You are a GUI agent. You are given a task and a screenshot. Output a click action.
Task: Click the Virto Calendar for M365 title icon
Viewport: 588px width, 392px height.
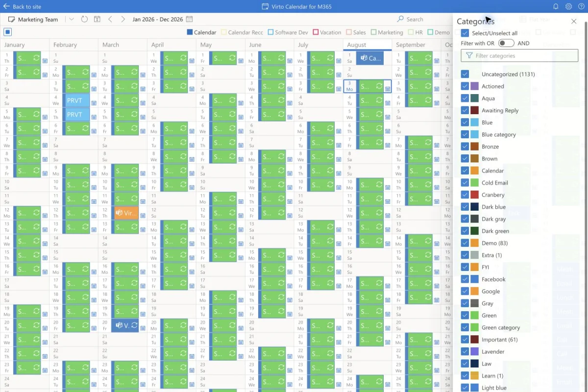click(x=265, y=6)
